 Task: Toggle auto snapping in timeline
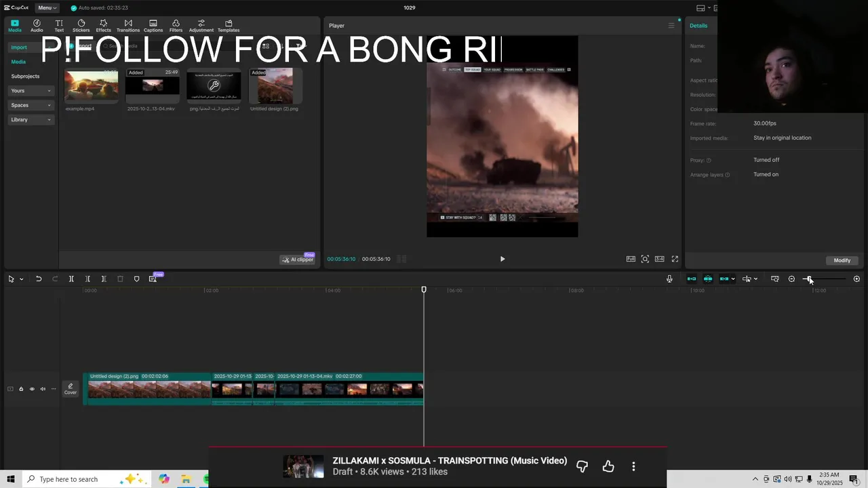708,279
